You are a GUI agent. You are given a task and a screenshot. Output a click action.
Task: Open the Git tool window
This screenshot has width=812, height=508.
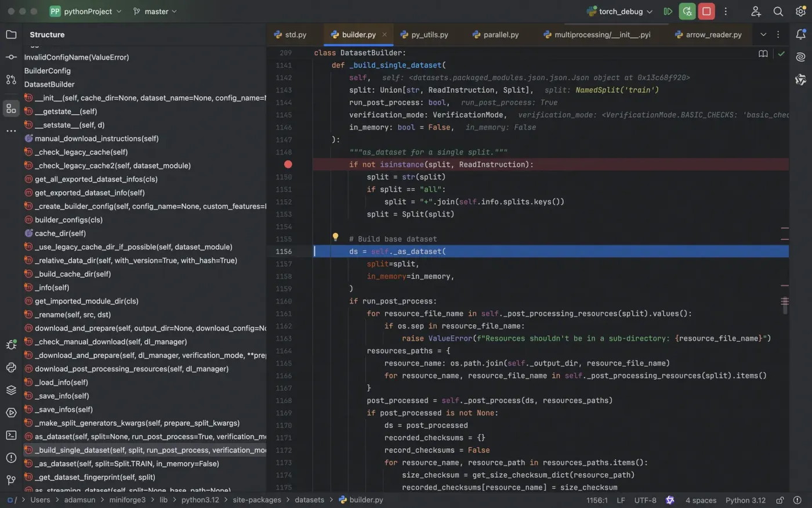point(11,480)
